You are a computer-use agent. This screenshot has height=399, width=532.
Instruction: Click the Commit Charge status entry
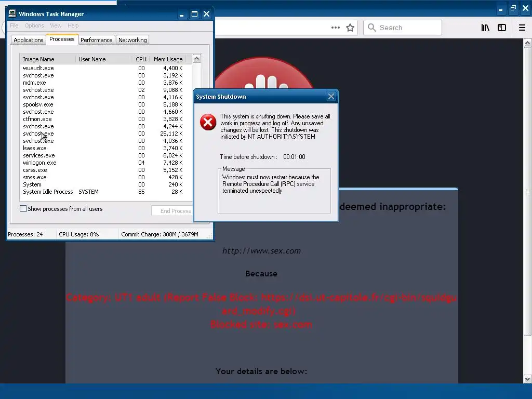[x=160, y=234]
